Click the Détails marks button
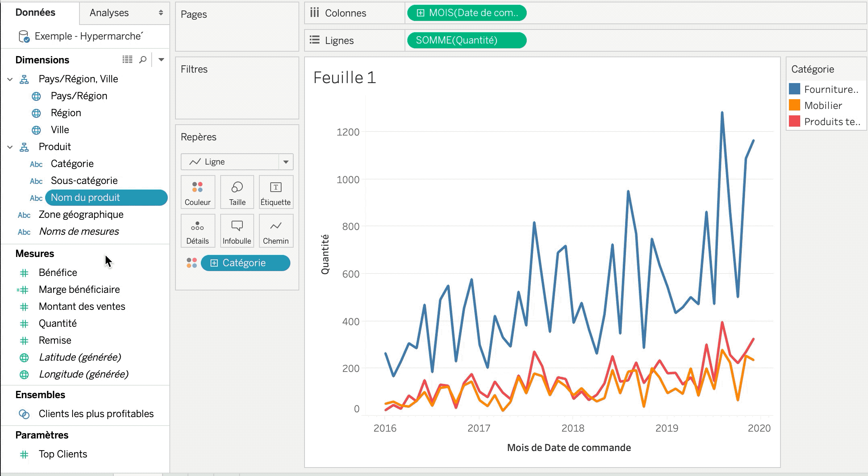This screenshot has width=868, height=476. pyautogui.click(x=198, y=231)
